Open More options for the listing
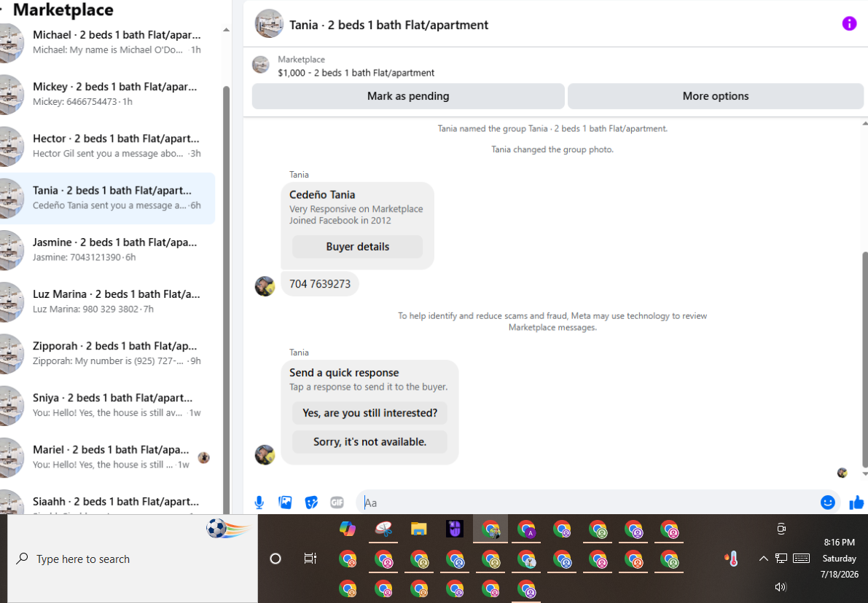 [715, 96]
